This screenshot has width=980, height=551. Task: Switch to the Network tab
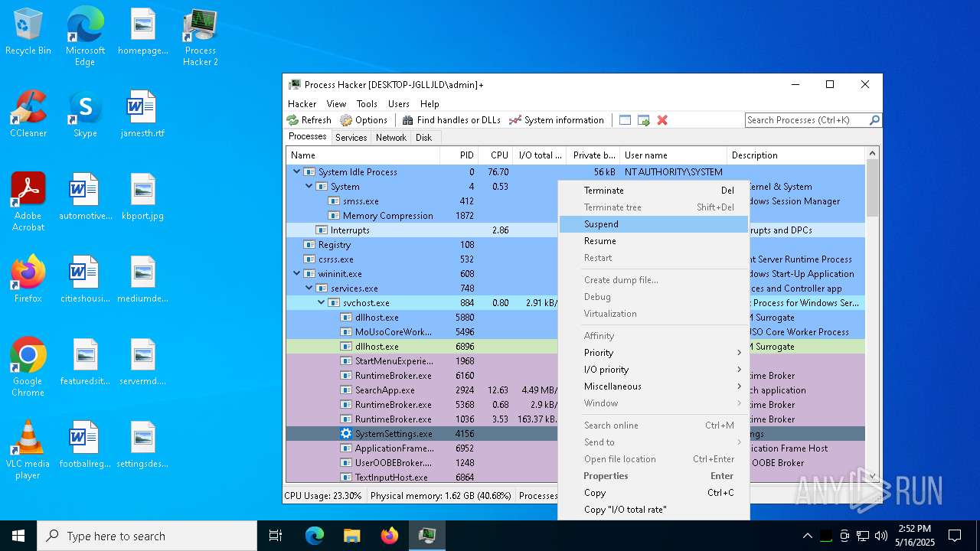(x=391, y=138)
